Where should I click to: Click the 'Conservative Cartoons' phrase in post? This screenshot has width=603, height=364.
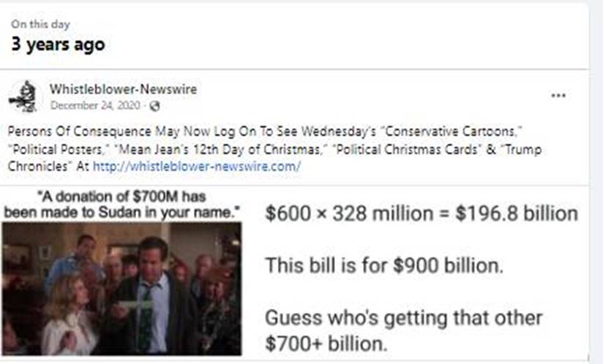[454, 132]
